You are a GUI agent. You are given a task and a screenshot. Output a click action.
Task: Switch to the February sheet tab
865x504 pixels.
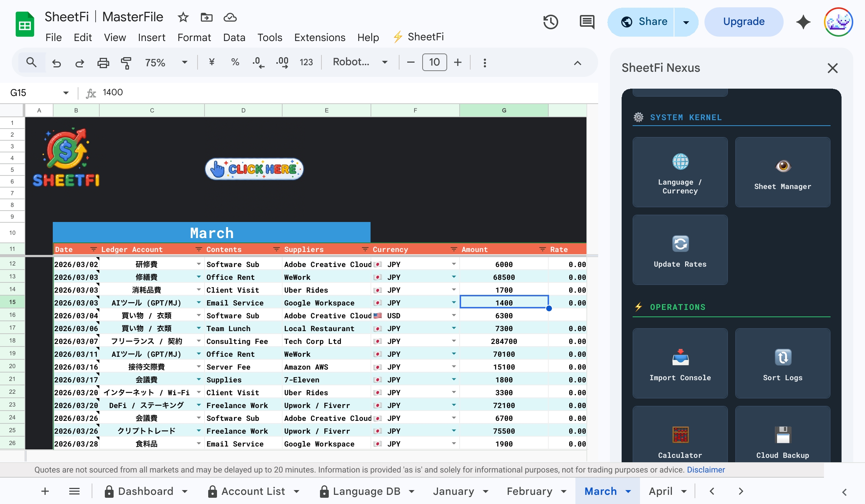coord(529,491)
